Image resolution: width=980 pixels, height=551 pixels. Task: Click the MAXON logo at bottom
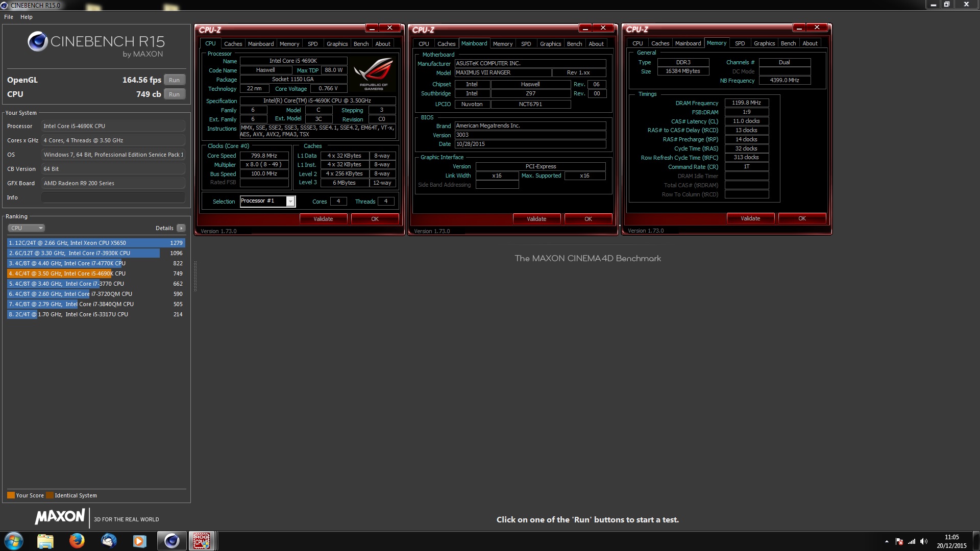point(60,516)
